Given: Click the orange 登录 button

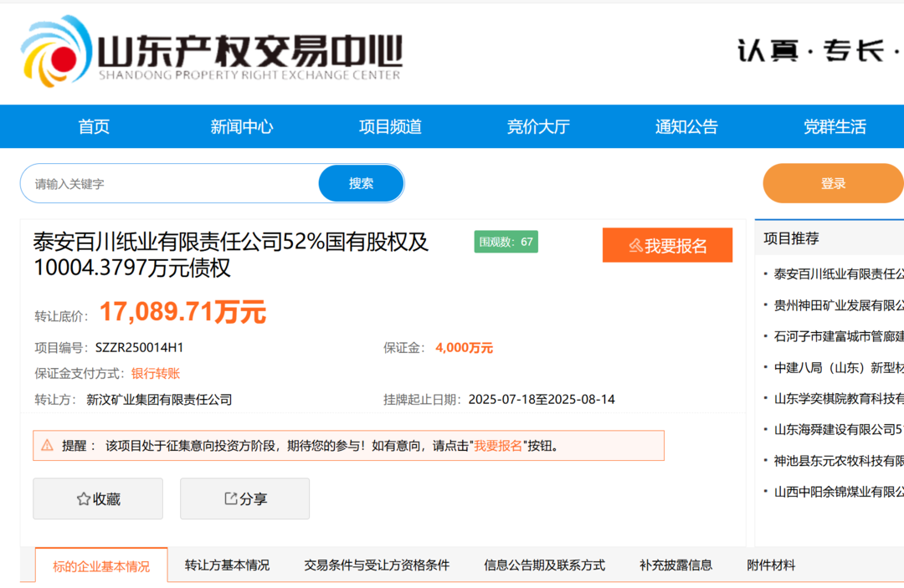Looking at the screenshot, I should [833, 184].
